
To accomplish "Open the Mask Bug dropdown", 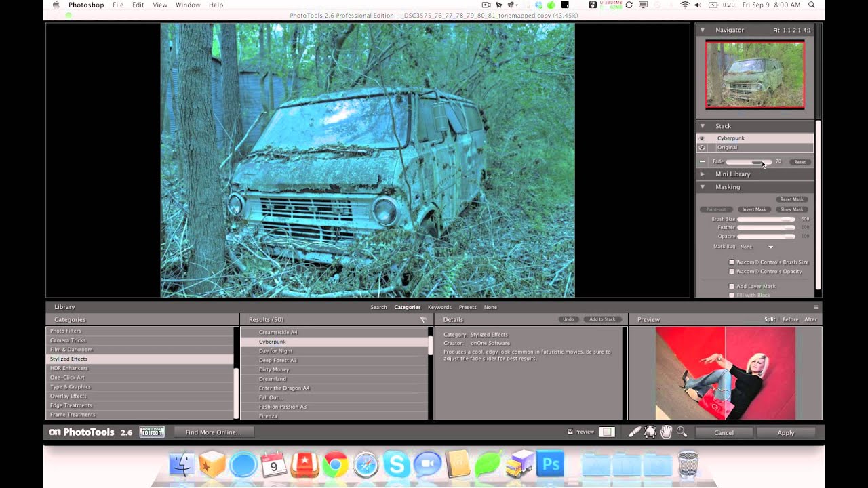I will 757,247.
